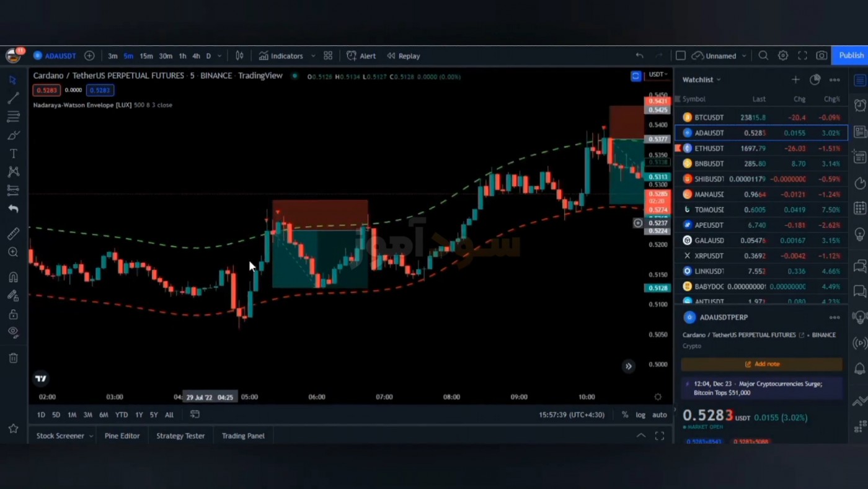Select the cursor arrow tool

point(13,79)
